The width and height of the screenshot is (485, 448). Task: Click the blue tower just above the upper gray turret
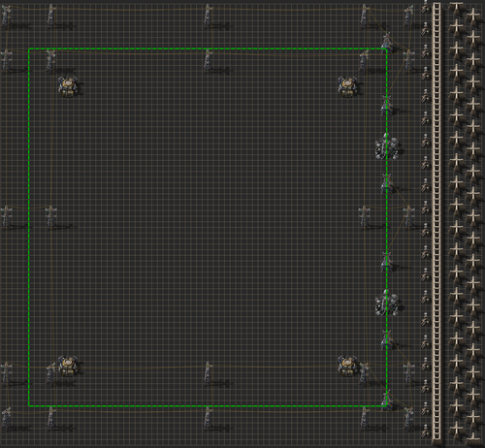click(x=387, y=106)
